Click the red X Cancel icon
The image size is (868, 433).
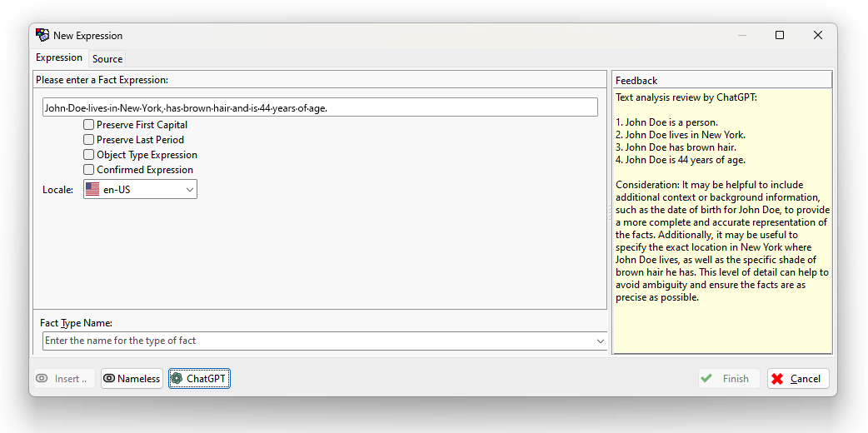coord(777,379)
